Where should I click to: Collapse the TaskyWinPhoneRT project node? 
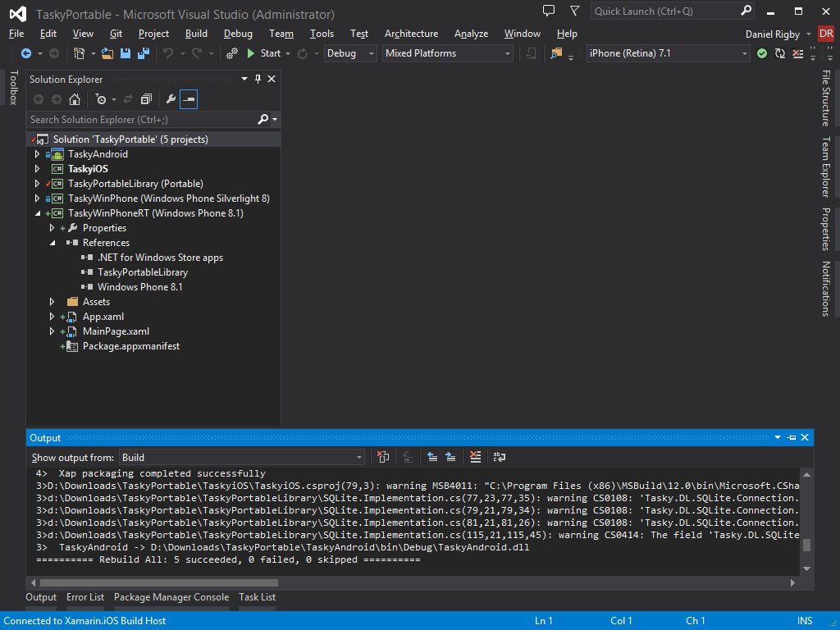point(38,213)
